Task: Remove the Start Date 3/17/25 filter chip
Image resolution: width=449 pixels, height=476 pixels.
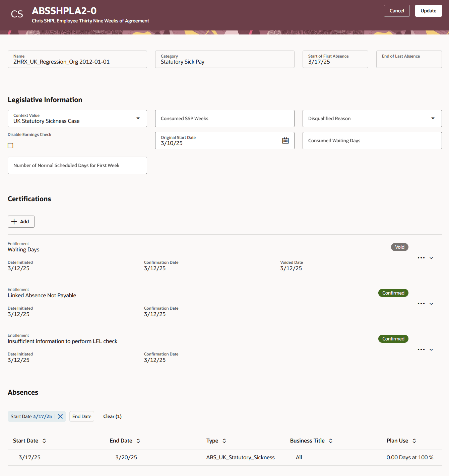Action: tap(60, 416)
